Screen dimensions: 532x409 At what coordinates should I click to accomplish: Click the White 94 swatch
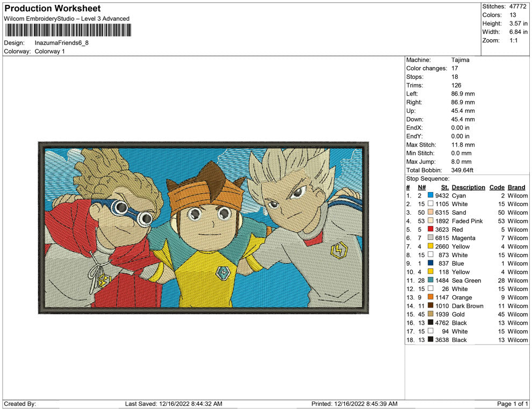430,331
